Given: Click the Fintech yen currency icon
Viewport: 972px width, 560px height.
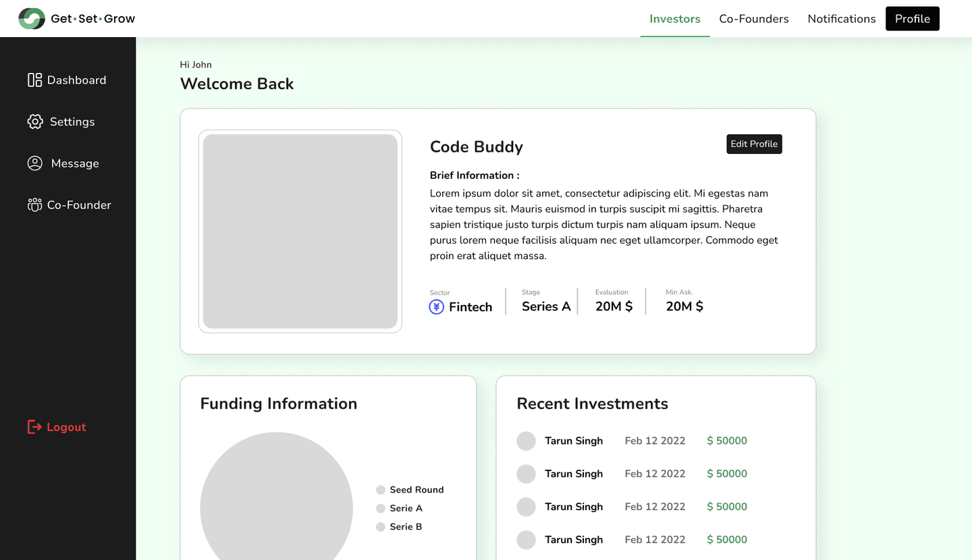Looking at the screenshot, I should [x=437, y=307].
